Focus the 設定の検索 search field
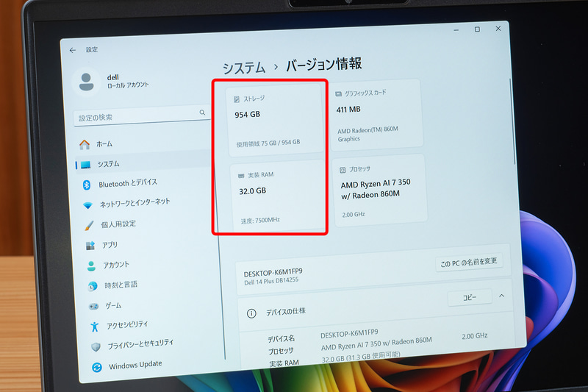This screenshot has width=588, height=392. point(142,115)
